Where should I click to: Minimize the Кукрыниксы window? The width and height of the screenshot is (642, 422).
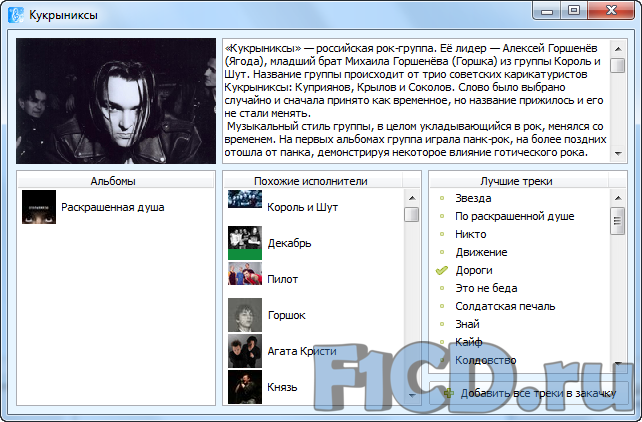(547, 11)
